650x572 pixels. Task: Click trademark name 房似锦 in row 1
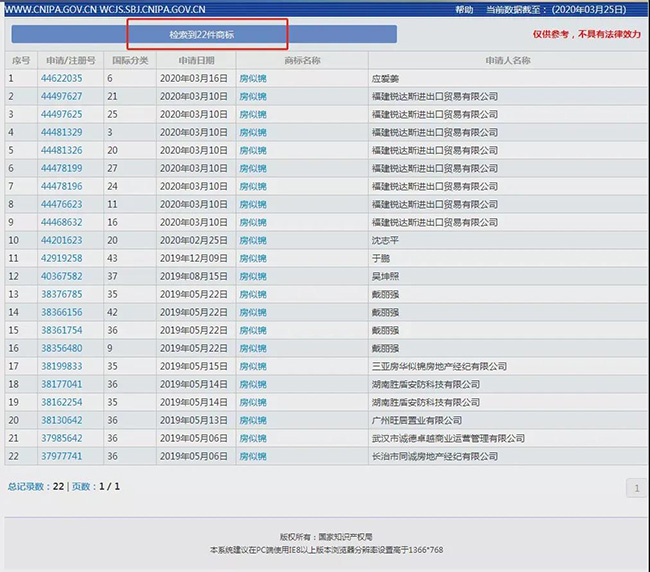click(x=253, y=78)
